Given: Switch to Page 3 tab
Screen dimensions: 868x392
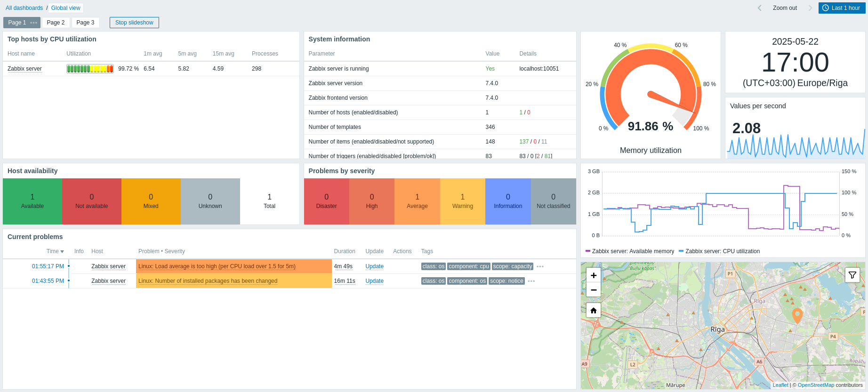Looking at the screenshot, I should 85,23.
